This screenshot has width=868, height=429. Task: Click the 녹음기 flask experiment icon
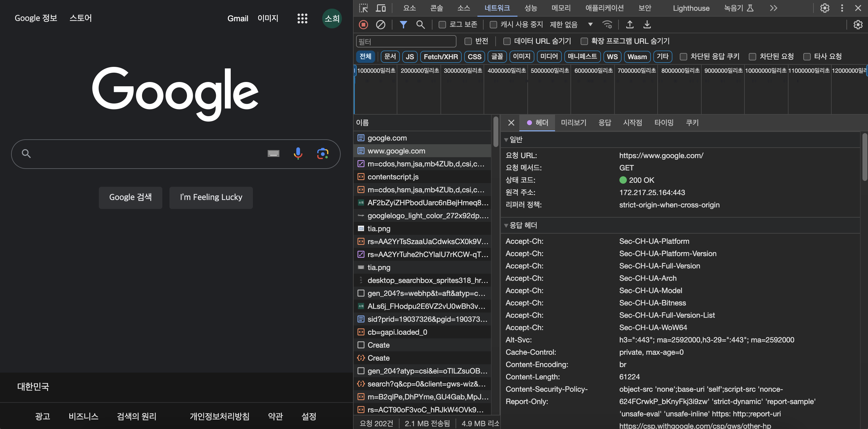750,8
